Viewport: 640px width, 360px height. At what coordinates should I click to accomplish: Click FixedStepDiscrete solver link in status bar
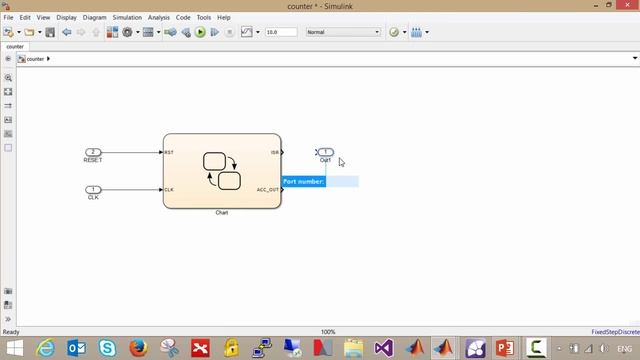(615, 332)
